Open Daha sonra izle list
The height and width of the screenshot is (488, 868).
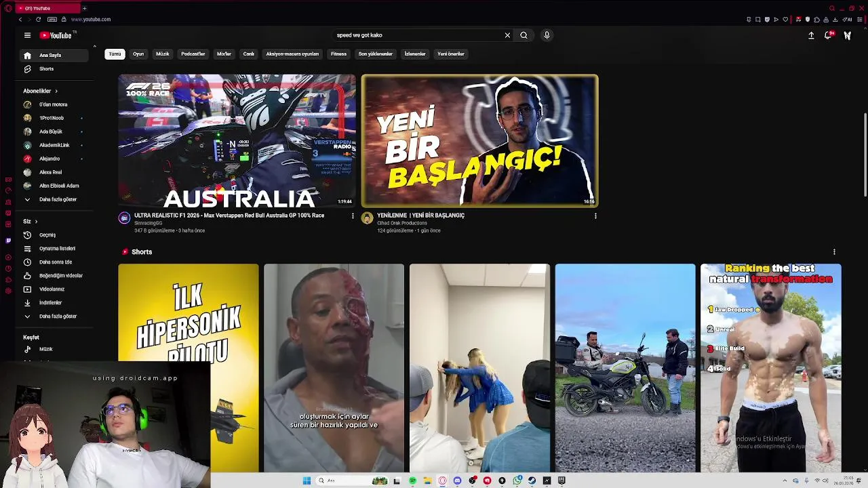[x=54, y=262]
